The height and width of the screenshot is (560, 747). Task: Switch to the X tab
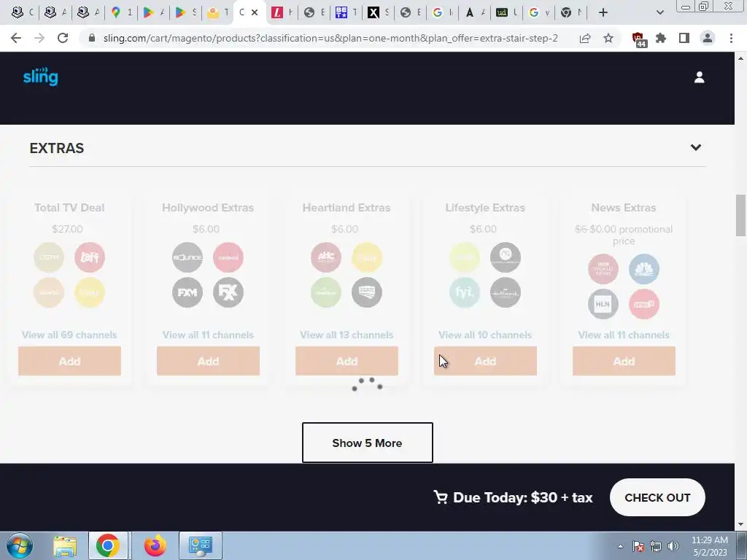point(379,12)
